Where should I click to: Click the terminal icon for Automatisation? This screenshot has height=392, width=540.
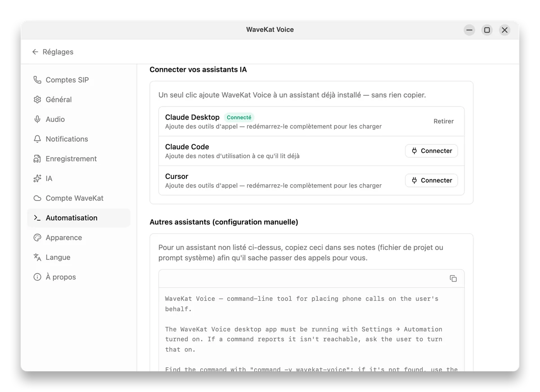tap(37, 218)
